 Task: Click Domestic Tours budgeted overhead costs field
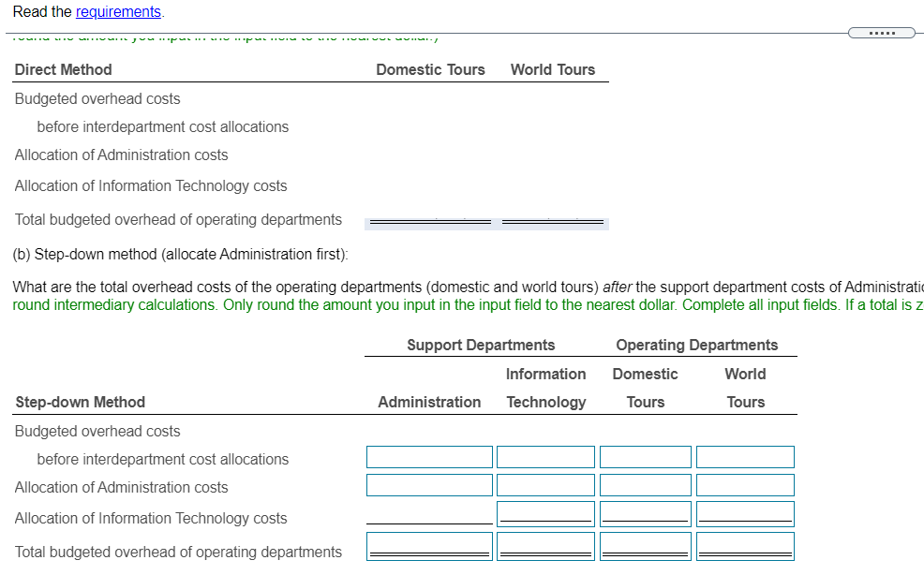click(645, 456)
